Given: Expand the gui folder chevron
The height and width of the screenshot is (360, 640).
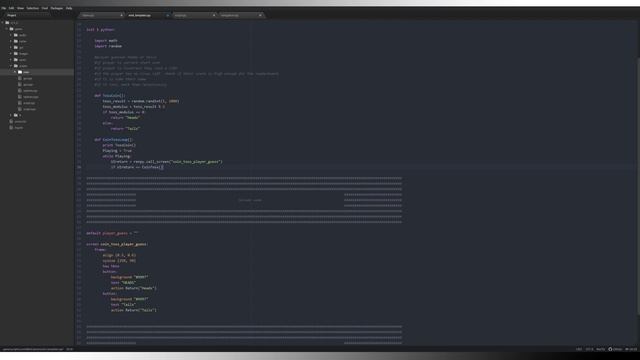Looking at the screenshot, I should 11,47.
